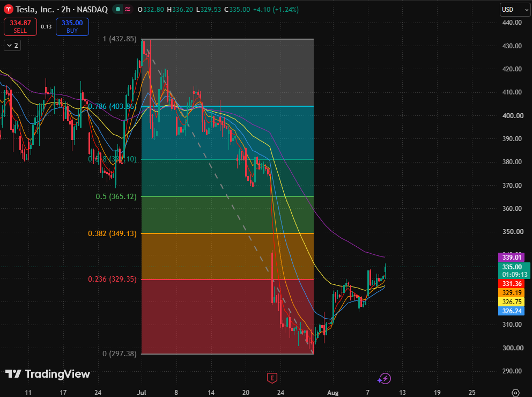Select the 1 (432.85) Fibonacci label
The width and height of the screenshot is (532, 397).
pos(120,39)
